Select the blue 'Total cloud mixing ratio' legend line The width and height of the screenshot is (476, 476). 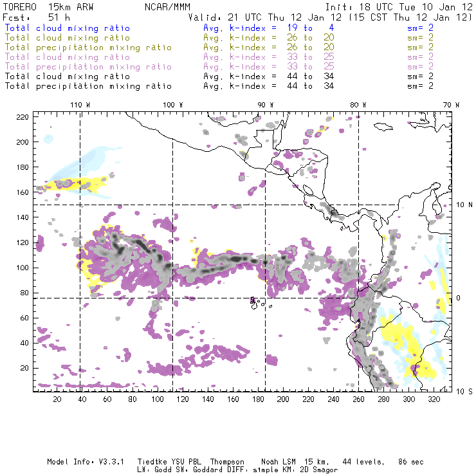tap(68, 28)
